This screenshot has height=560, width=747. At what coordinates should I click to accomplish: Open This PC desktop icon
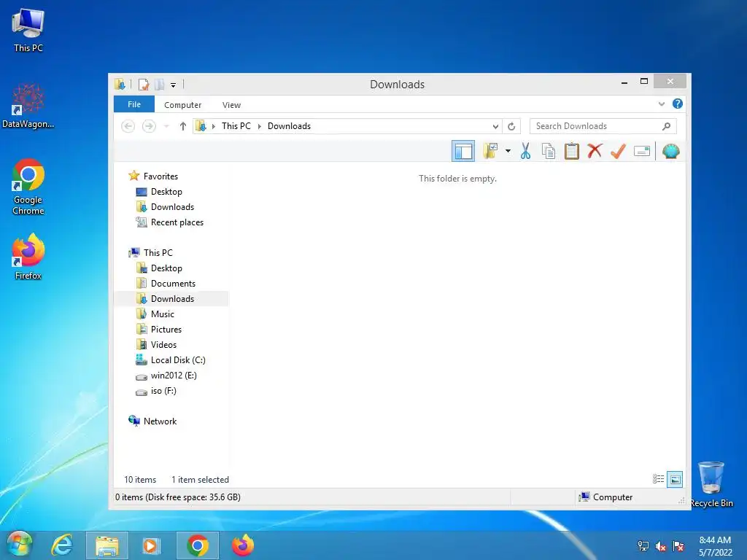point(28,30)
